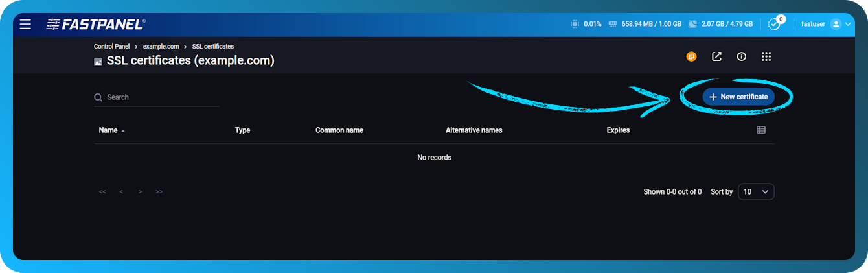Viewport: 868px width, 273px height.
Task: Open site in new window icon
Action: (x=716, y=56)
